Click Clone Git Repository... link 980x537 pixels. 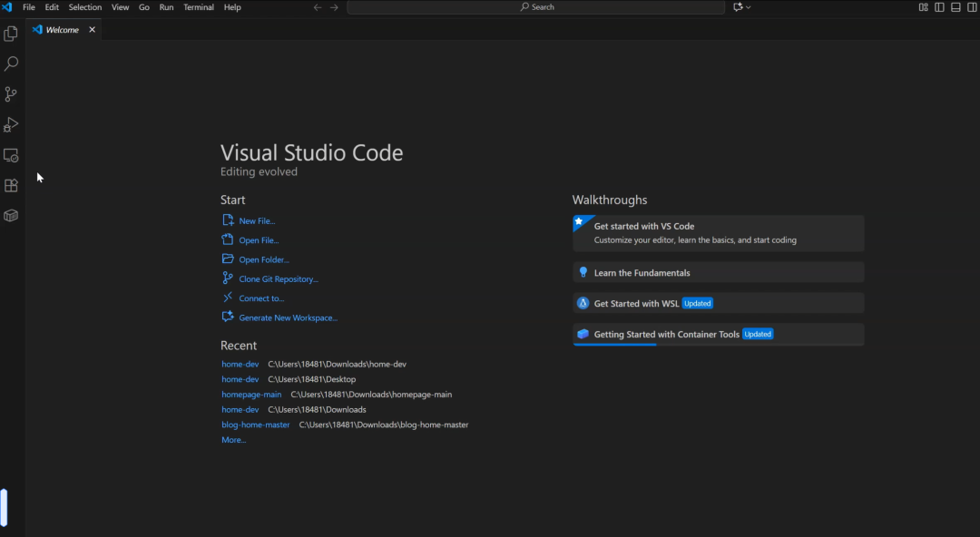pos(279,278)
